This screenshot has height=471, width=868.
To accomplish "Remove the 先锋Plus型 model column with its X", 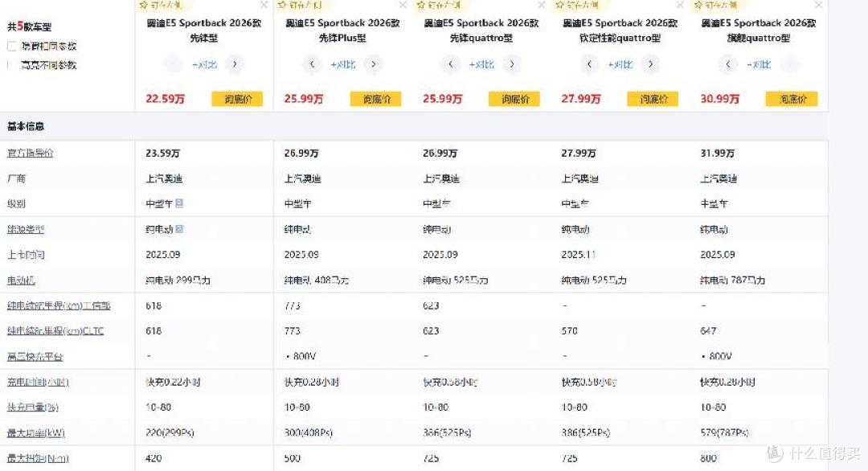I will coord(403,5).
